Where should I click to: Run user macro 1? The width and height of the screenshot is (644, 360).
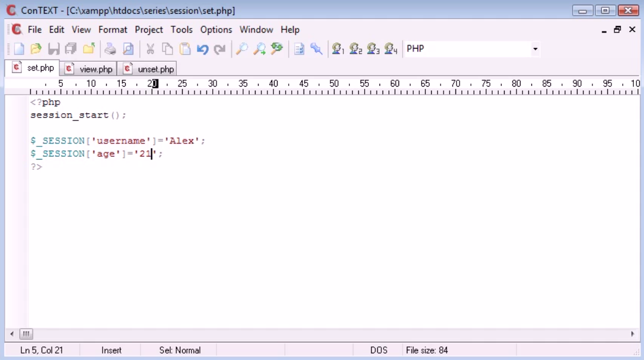click(339, 49)
